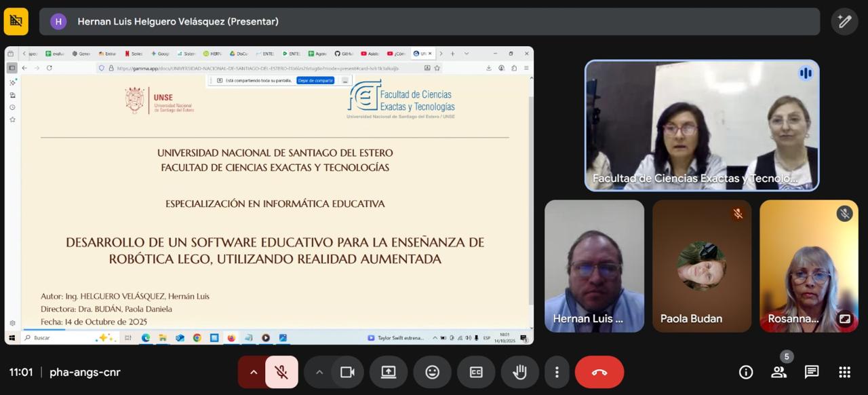
Task: Open meeting details info icon
Action: click(x=746, y=372)
